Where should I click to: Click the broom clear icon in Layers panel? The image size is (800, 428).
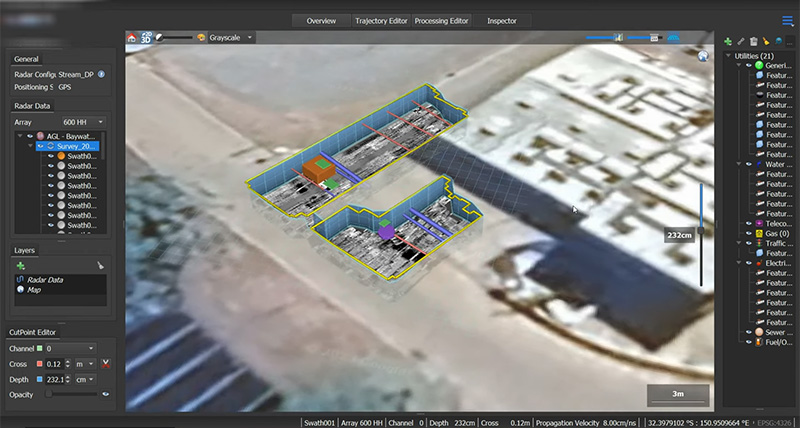pos(101,265)
